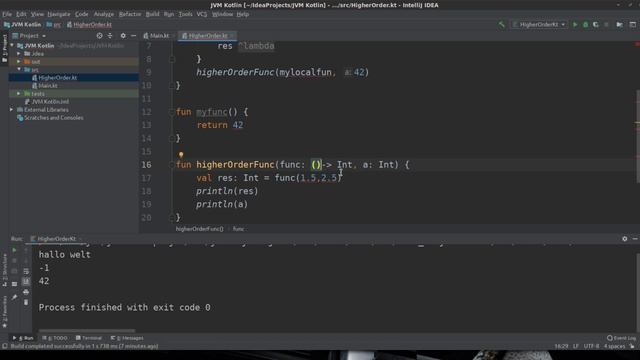The height and width of the screenshot is (360, 640).
Task: Click the Stop icon in main toolbar
Action: tap(606, 24)
